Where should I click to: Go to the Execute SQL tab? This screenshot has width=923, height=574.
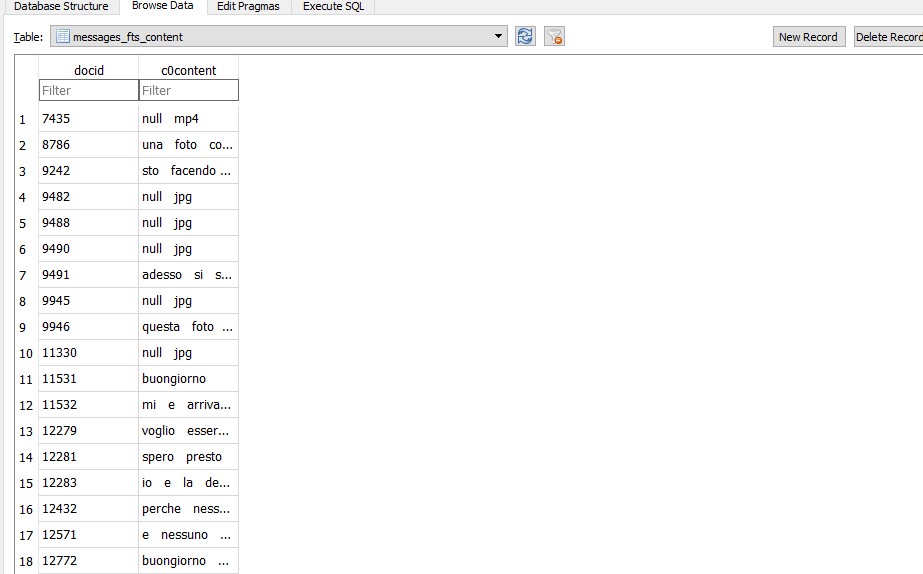[333, 6]
